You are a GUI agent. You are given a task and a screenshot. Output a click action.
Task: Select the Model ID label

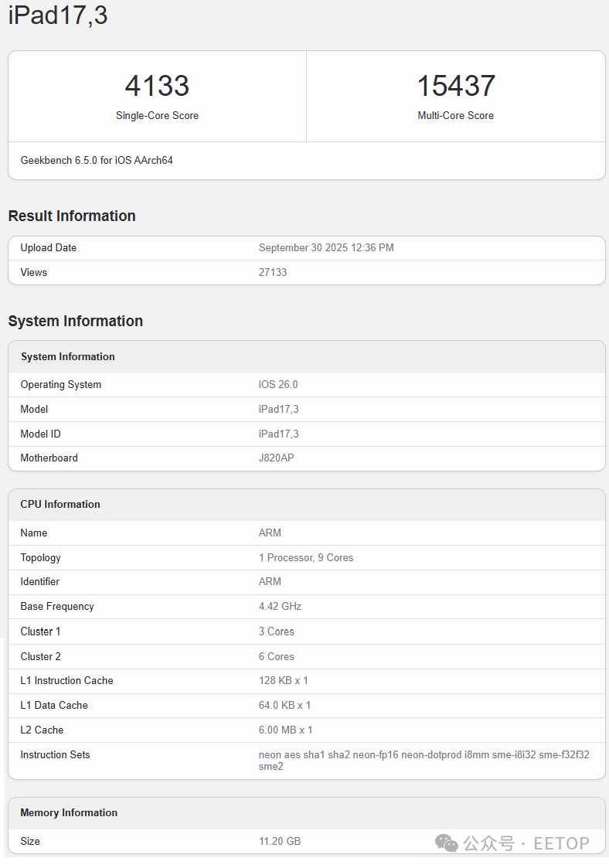[40, 434]
